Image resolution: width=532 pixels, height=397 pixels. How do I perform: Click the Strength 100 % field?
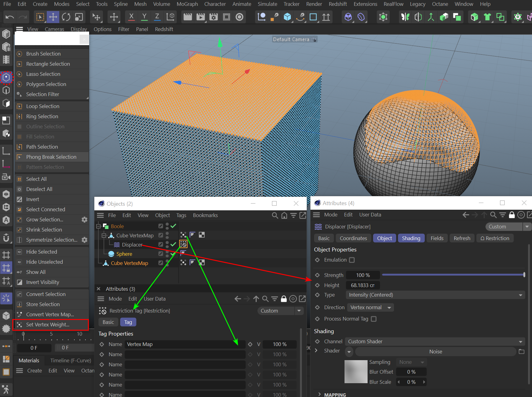pos(363,275)
